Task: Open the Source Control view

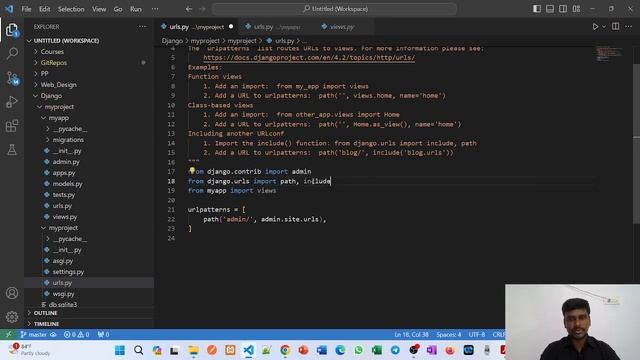Action: click(12, 78)
